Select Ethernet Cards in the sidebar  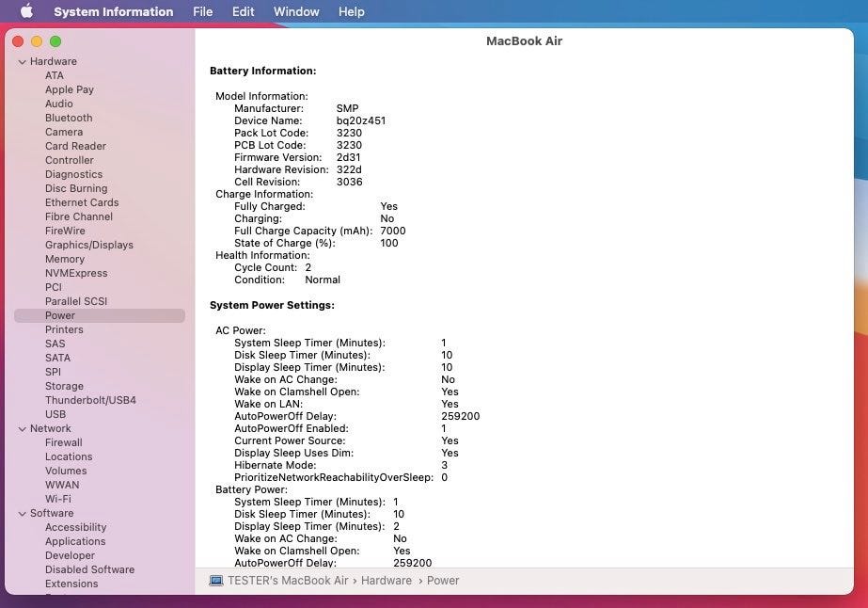point(82,202)
